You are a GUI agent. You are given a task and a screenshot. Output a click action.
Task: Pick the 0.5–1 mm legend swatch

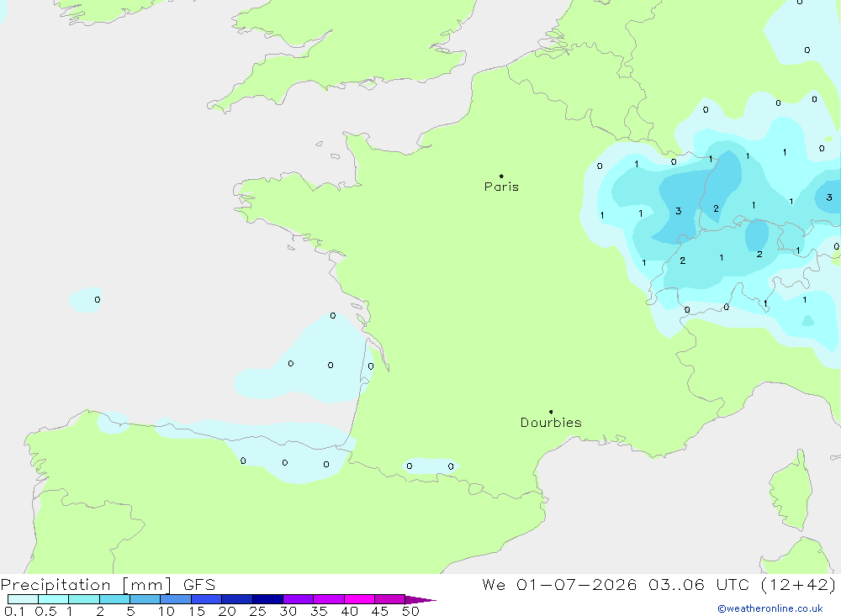(x=54, y=599)
